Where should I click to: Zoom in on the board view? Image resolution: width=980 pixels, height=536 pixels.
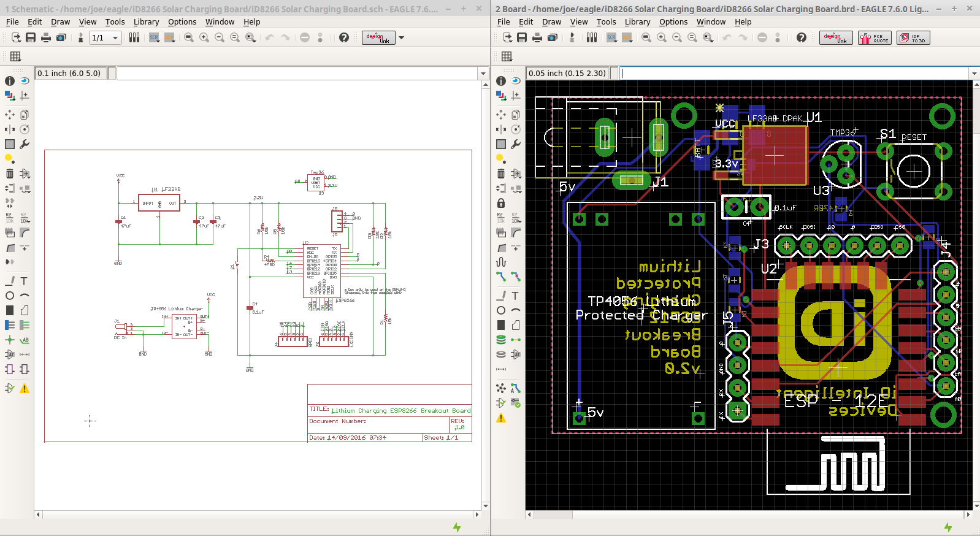click(x=662, y=38)
